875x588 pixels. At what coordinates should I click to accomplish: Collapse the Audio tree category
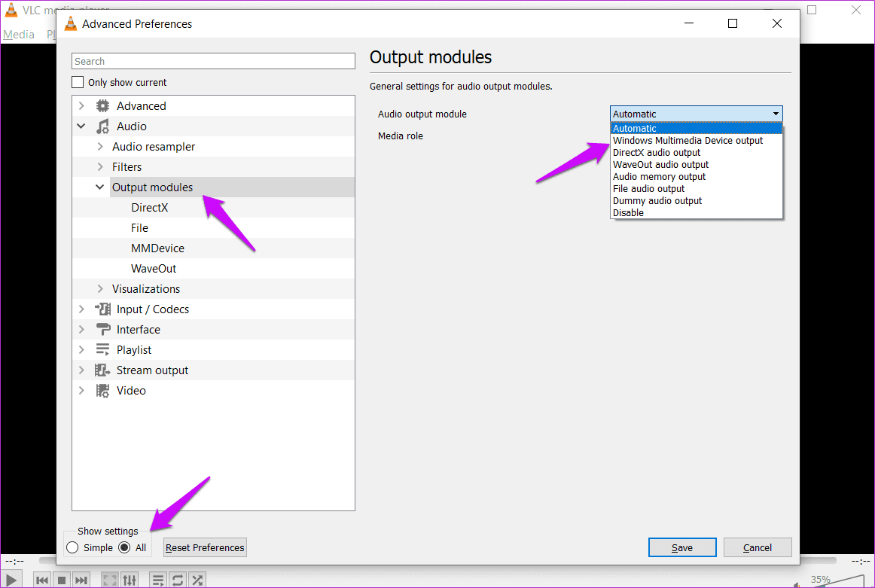coord(81,126)
